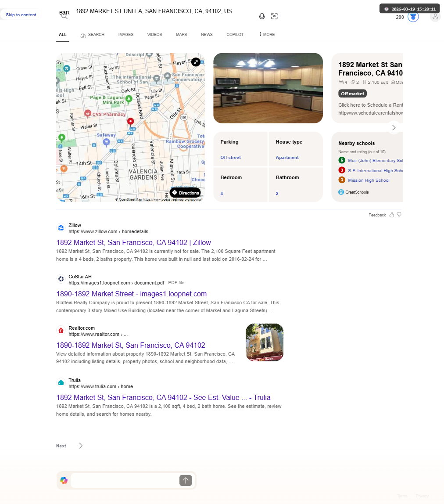This screenshot has width=444, height=504.
Task: Give thumbs down feedback
Action: 399,215
